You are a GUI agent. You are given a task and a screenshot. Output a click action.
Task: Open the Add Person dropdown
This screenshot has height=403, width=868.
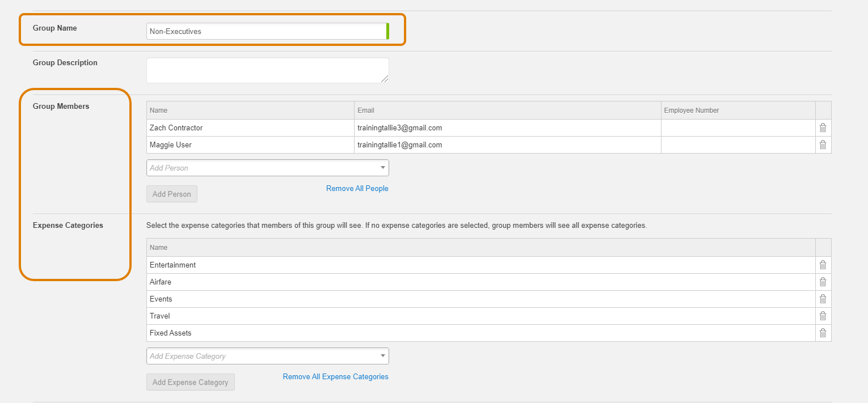(x=267, y=168)
